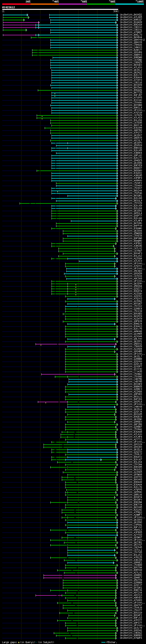Open the UniRef100_A8BHY3 entry
This screenshot has height=644, width=146.
pos(131,55)
